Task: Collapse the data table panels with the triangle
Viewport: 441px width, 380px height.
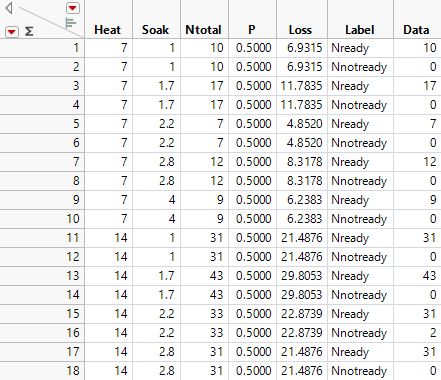Action: click(x=9, y=8)
